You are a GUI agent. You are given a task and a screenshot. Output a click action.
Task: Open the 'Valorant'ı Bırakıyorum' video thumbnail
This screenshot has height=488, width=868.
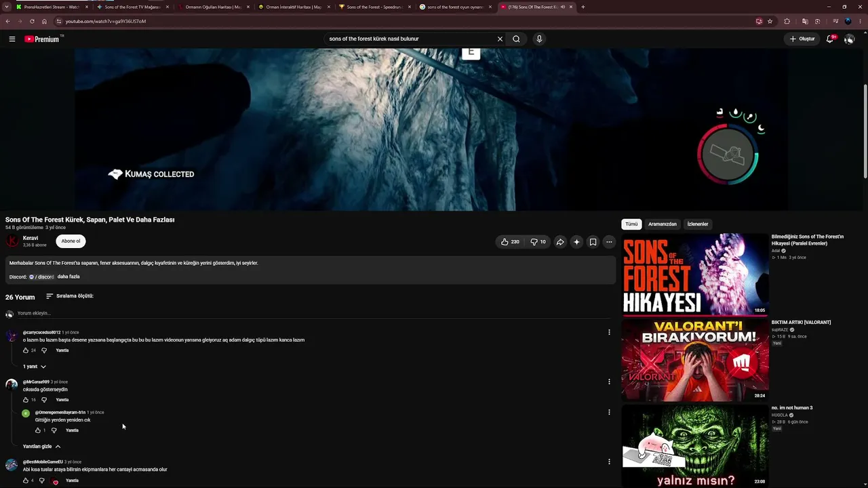695,360
